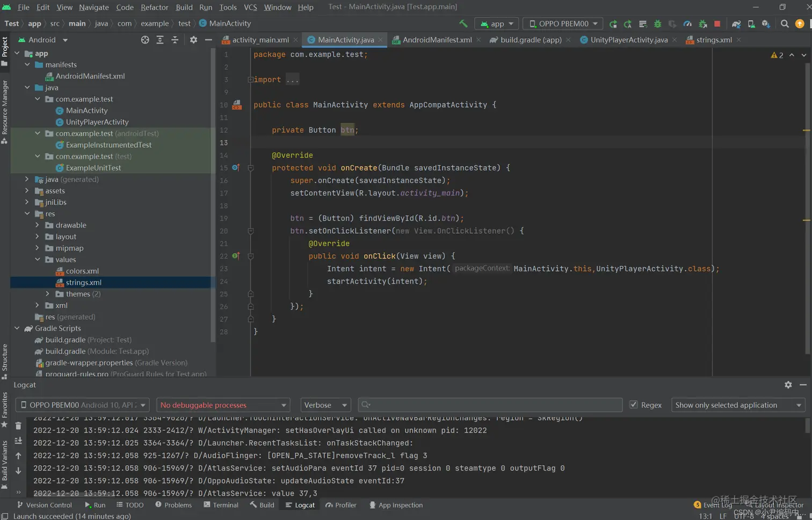The image size is (812, 520).
Task: Open the Event Log panel
Action: pos(713,505)
